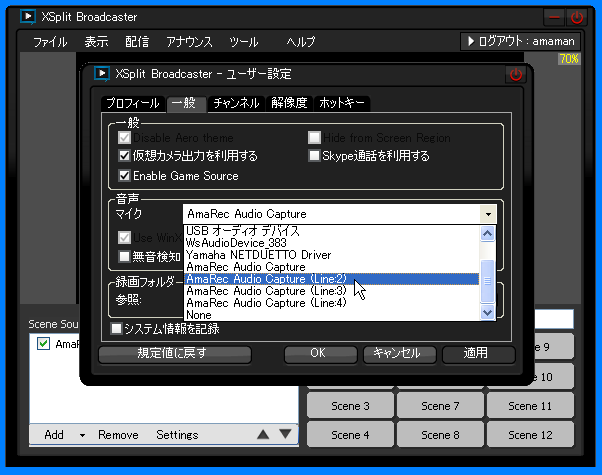
Task: Switch to the 解像度 tab
Action: [289, 103]
